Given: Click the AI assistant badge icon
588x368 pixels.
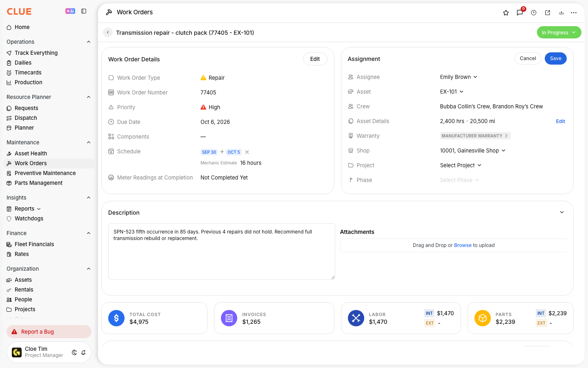Looking at the screenshot, I should click(x=70, y=11).
